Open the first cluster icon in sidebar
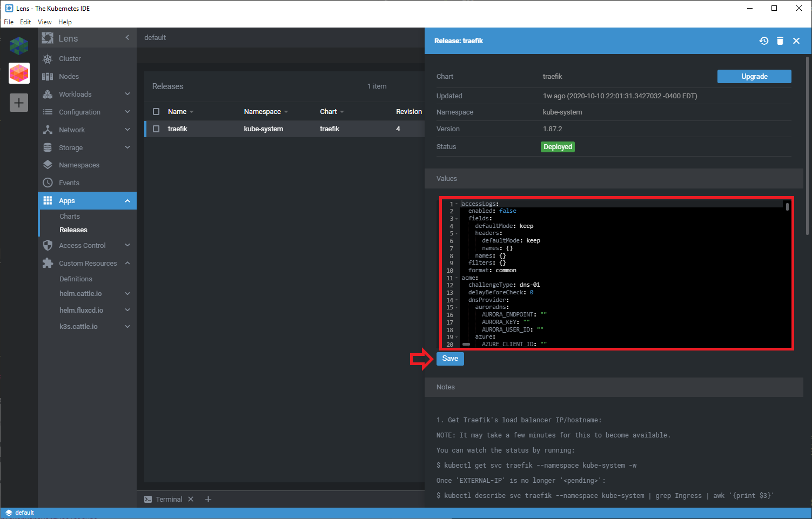 (x=19, y=46)
